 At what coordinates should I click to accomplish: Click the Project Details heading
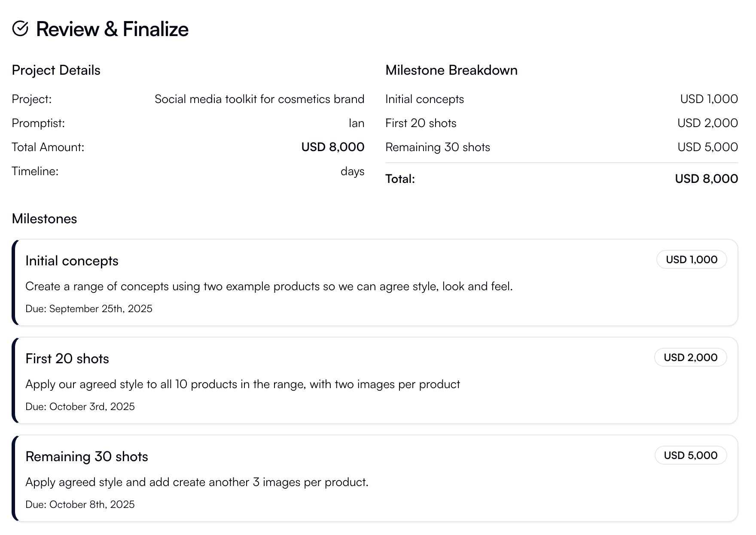click(56, 70)
